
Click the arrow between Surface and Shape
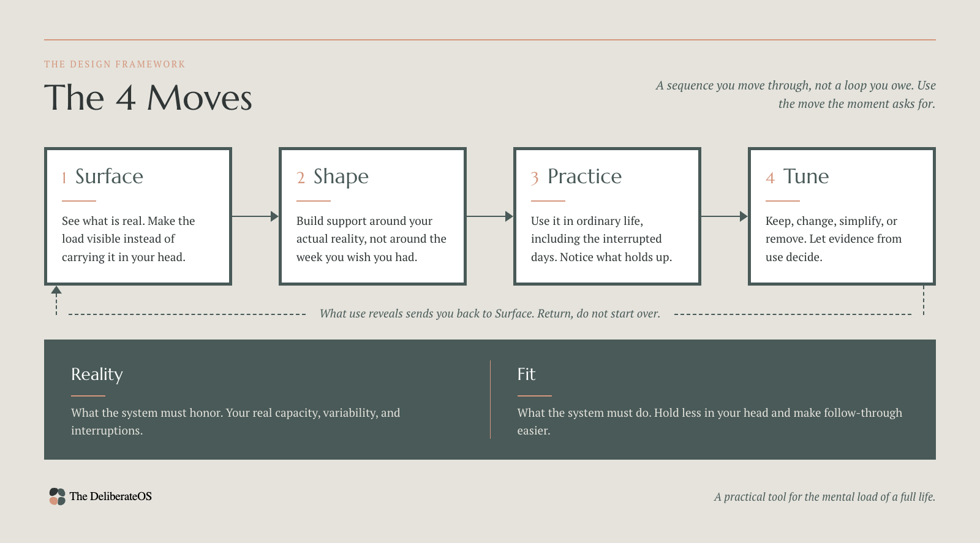click(255, 216)
